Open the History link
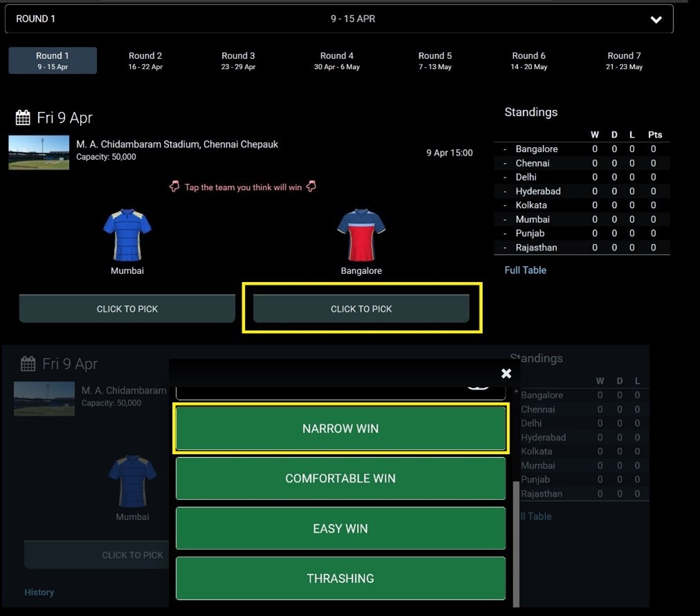The width and height of the screenshot is (700, 616). click(39, 592)
